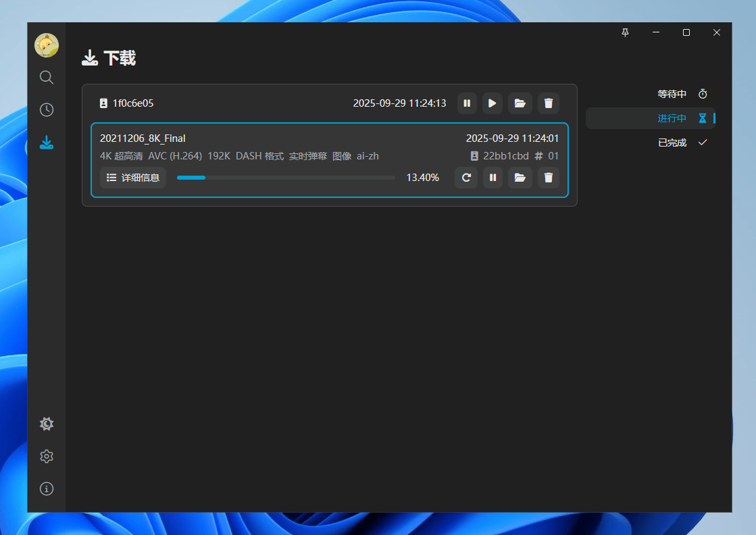Click the 13.40% download progress bar

point(286,178)
